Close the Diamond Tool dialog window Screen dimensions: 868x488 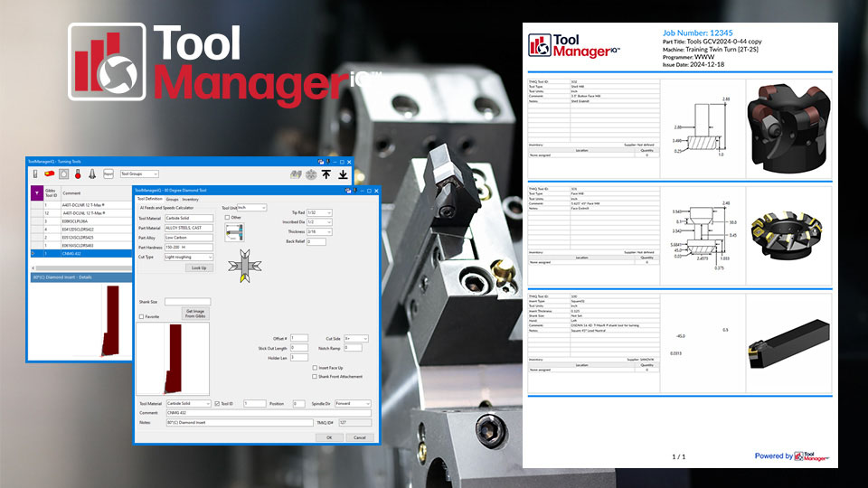pos(376,191)
